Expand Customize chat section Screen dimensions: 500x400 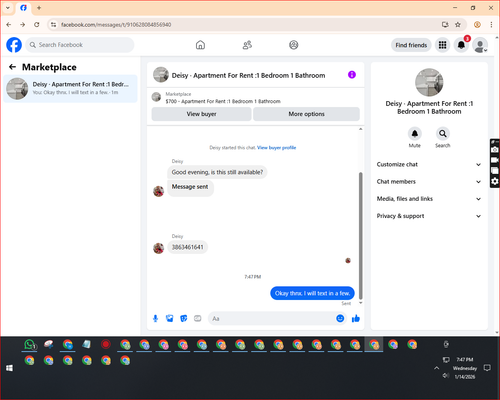429,164
